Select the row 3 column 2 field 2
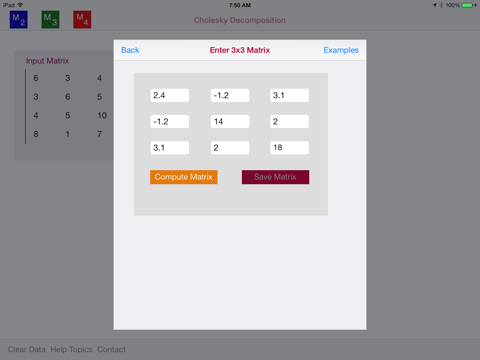The width and height of the screenshot is (480, 360). click(230, 148)
